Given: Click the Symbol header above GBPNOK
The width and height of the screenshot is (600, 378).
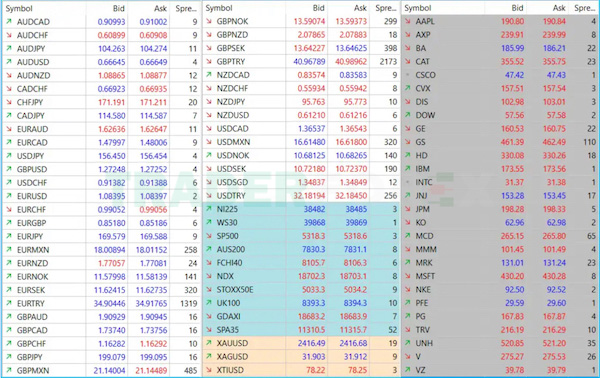Looking at the screenshot, I should point(219,8).
